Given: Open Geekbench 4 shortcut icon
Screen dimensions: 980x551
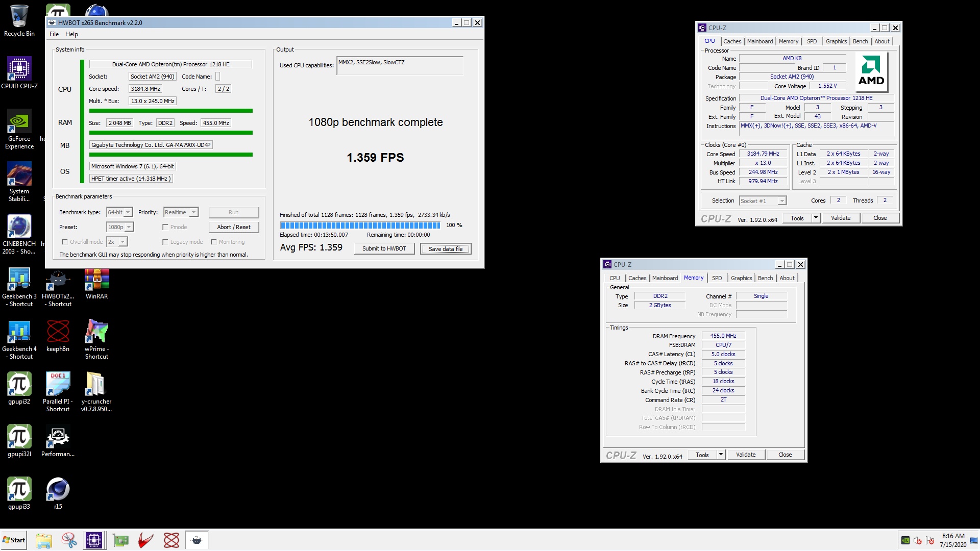Looking at the screenshot, I should click(x=19, y=339).
